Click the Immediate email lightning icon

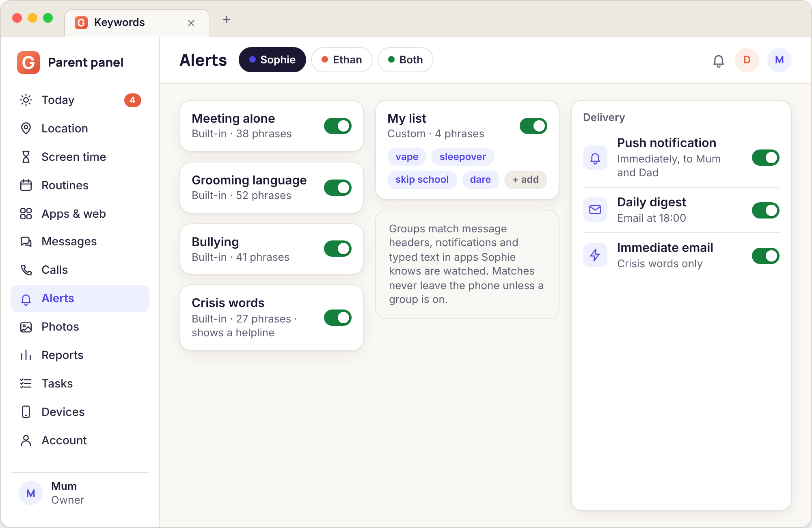[595, 255]
